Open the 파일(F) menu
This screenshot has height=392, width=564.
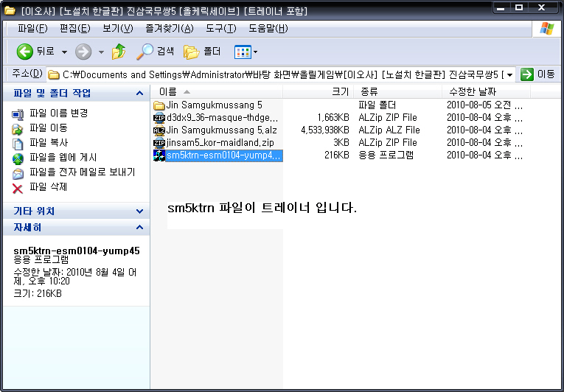(x=32, y=29)
